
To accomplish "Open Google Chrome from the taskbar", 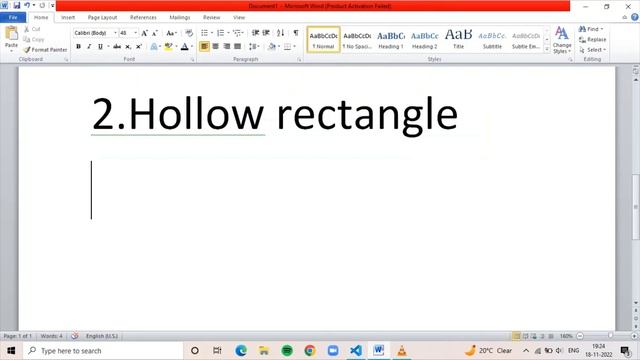I will [x=310, y=350].
